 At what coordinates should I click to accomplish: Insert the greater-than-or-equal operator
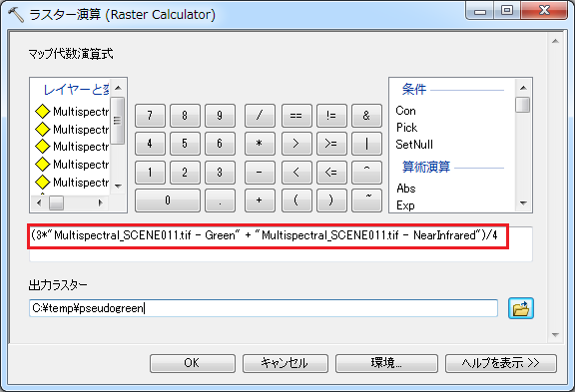pos(331,144)
